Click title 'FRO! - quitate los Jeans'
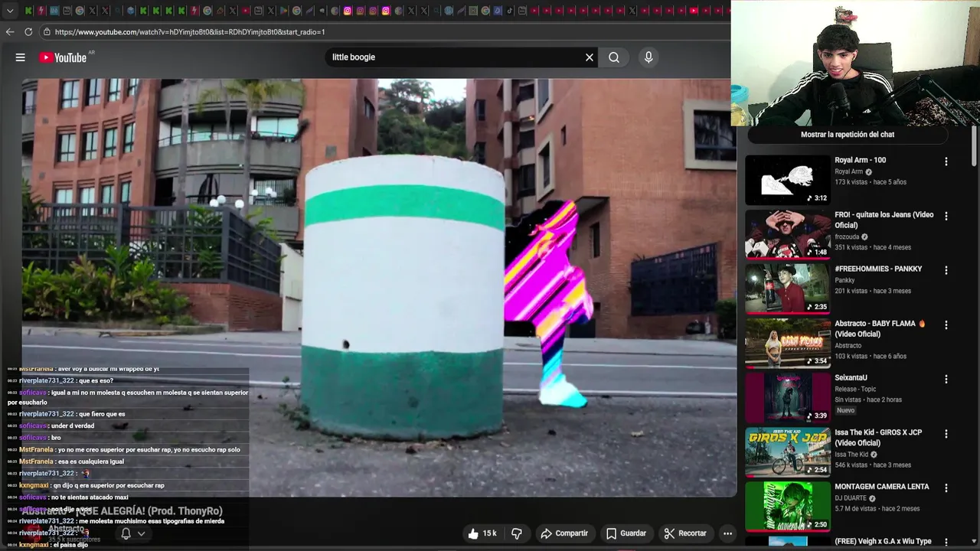 (x=884, y=220)
